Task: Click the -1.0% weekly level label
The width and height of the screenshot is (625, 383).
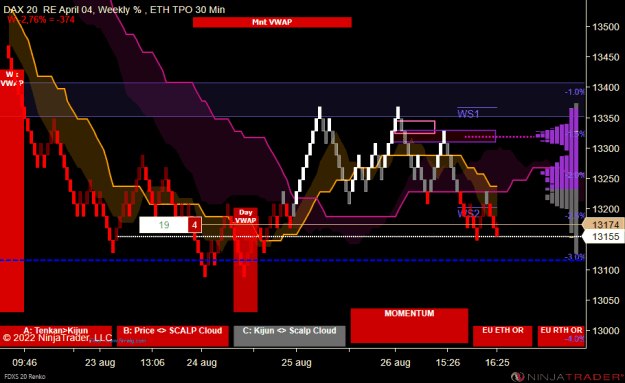Action: (574, 92)
